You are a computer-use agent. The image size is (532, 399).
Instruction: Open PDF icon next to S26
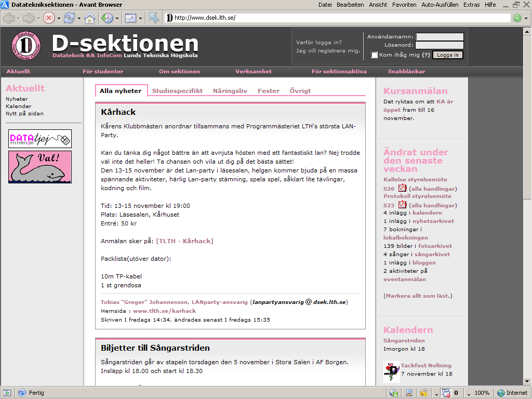click(403, 188)
